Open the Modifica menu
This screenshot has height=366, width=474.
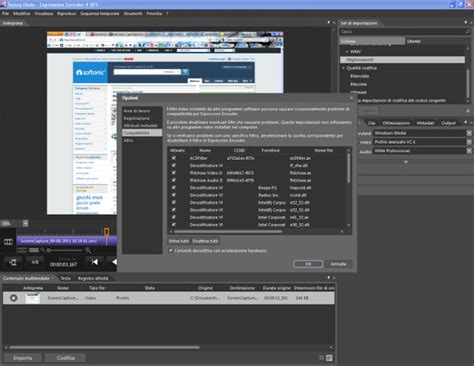click(x=22, y=14)
